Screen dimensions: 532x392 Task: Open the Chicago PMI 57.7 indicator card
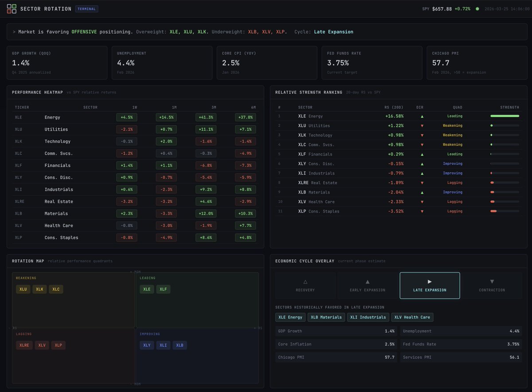click(477, 62)
